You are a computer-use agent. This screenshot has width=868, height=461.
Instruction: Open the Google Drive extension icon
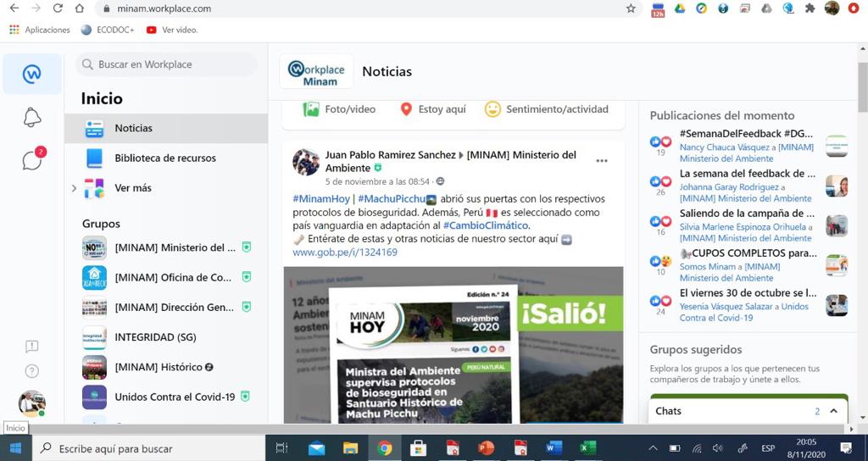[x=680, y=8]
